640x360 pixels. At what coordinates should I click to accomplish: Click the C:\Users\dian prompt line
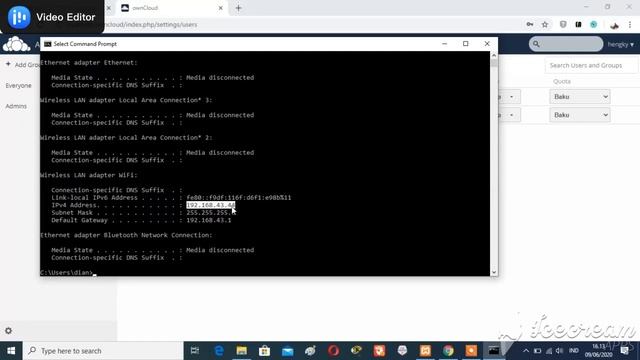click(67, 272)
